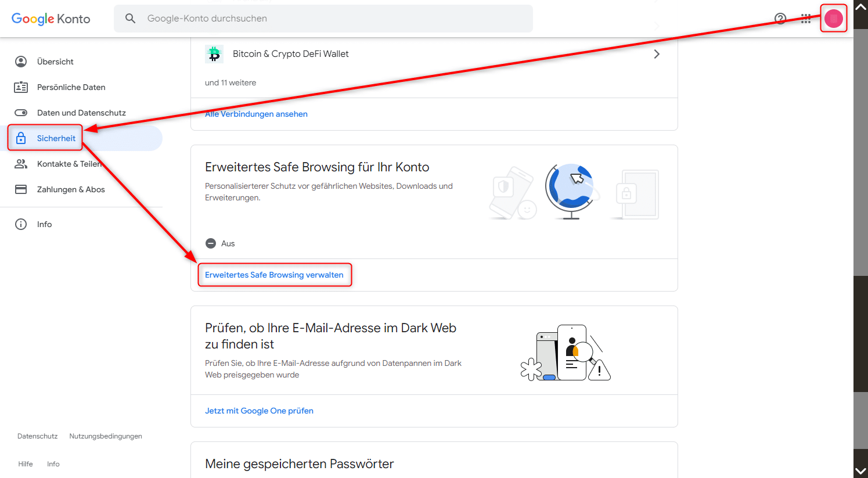
Task: Click the Kontakte & Teilen people icon
Action: click(x=21, y=163)
